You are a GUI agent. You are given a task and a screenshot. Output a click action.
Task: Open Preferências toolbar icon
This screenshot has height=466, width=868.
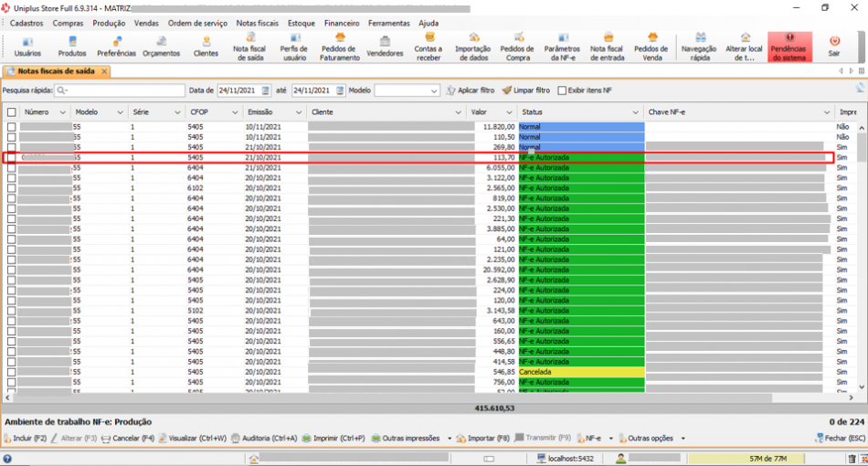click(x=116, y=47)
